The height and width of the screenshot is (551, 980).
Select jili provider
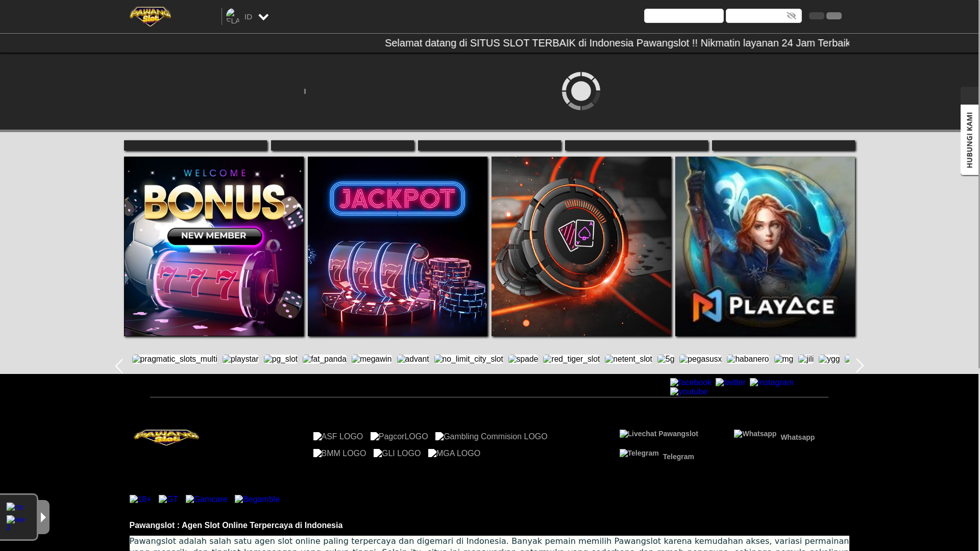(x=806, y=359)
